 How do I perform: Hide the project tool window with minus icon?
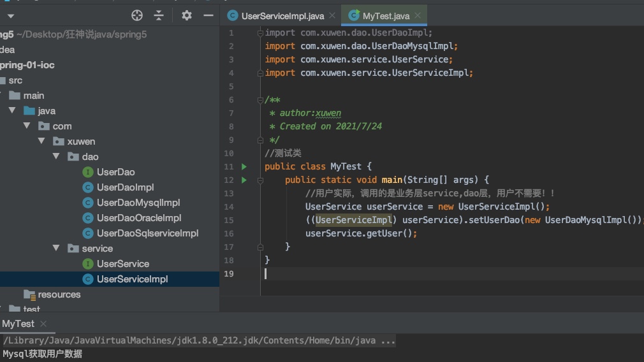pos(208,15)
